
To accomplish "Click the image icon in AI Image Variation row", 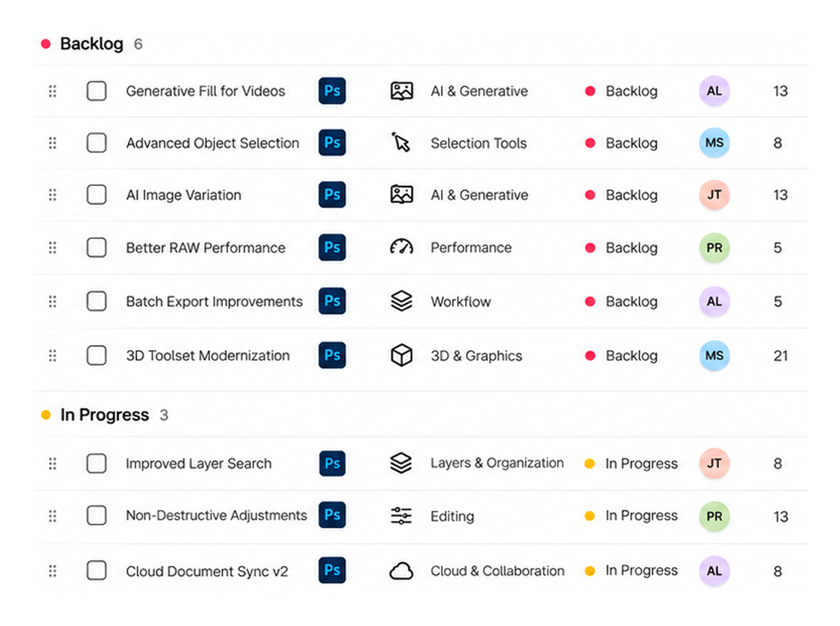I will [401, 194].
